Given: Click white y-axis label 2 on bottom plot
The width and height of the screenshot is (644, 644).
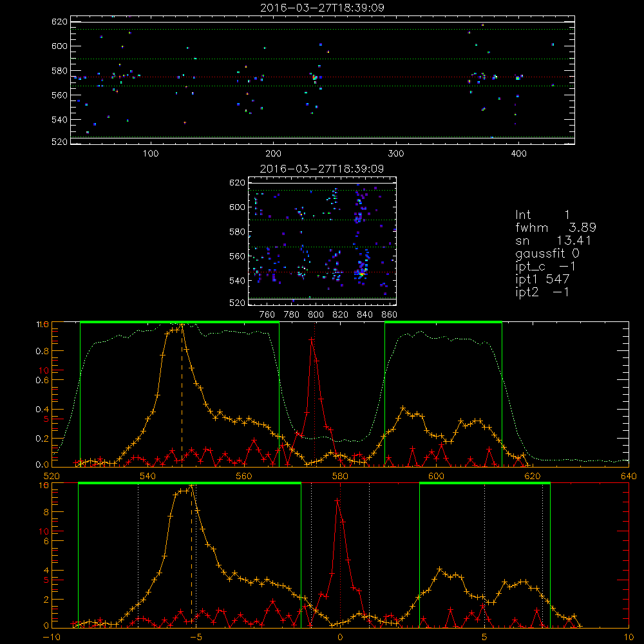Looking at the screenshot, I should coord(46,599).
